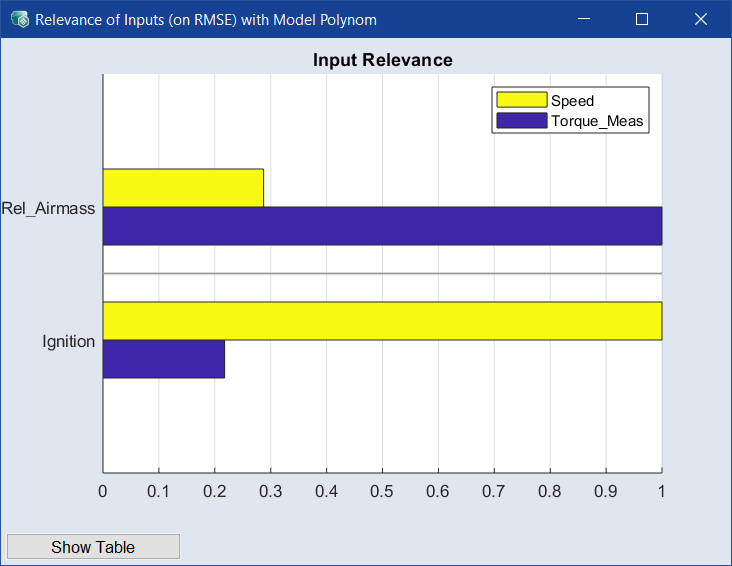732x566 pixels.
Task: Close the Relevance of Inputs window
Action: pos(700,19)
